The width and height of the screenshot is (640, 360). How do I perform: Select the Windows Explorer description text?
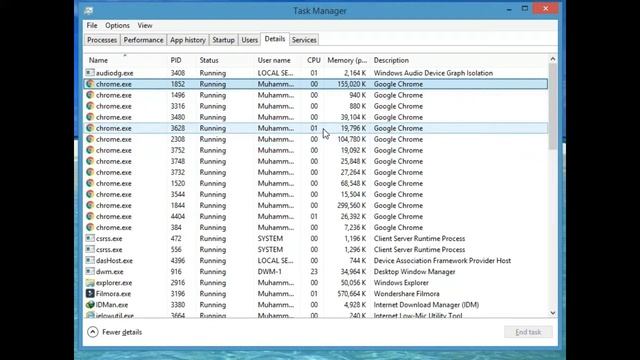401,282
